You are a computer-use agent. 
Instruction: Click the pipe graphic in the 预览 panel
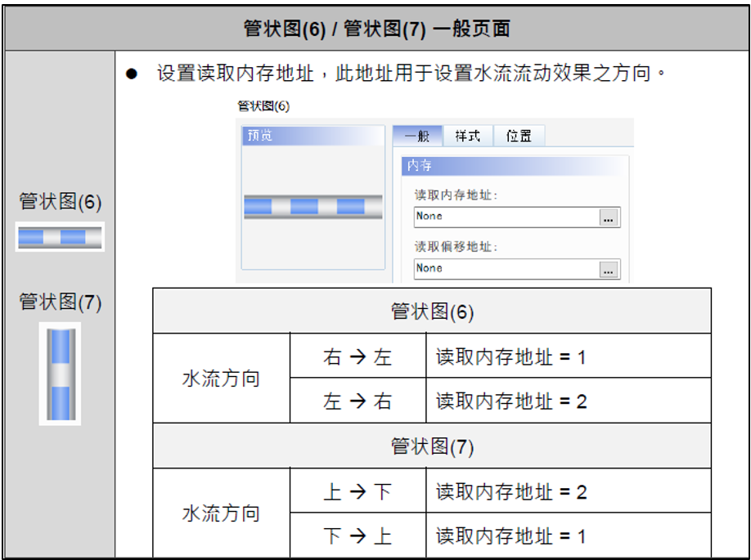[x=313, y=207]
